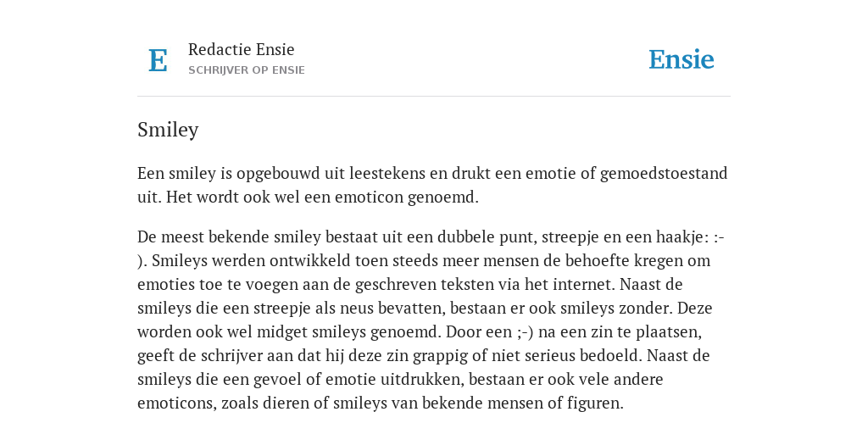Click the SCHRIJVER OP ENSIE subtitle

[247, 70]
